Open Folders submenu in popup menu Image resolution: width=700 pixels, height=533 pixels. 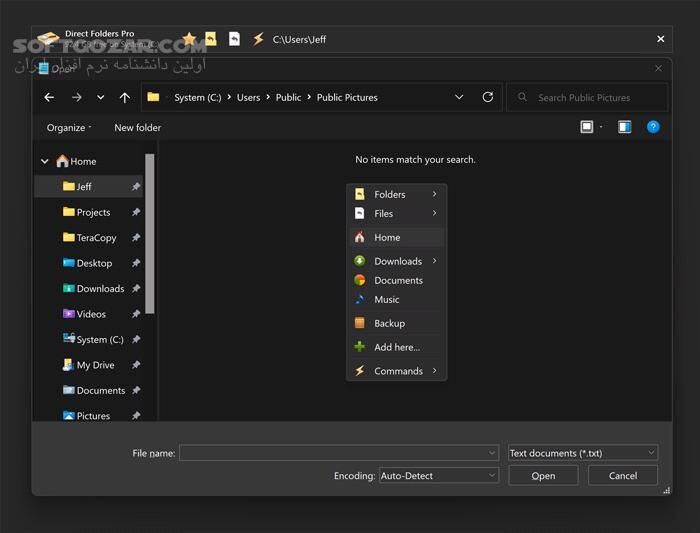pos(396,194)
